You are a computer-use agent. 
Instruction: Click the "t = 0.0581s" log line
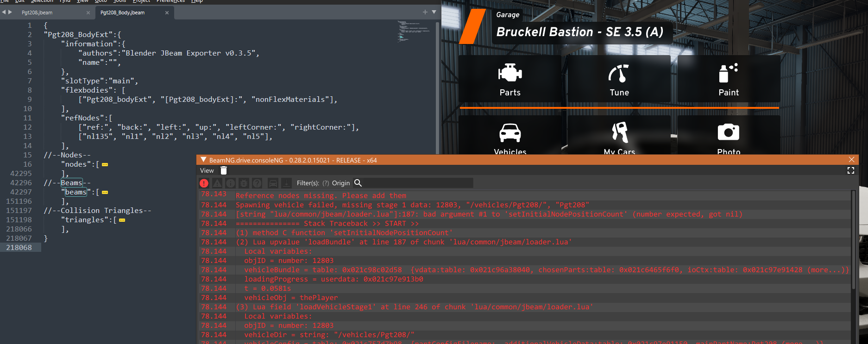pyautogui.click(x=268, y=288)
